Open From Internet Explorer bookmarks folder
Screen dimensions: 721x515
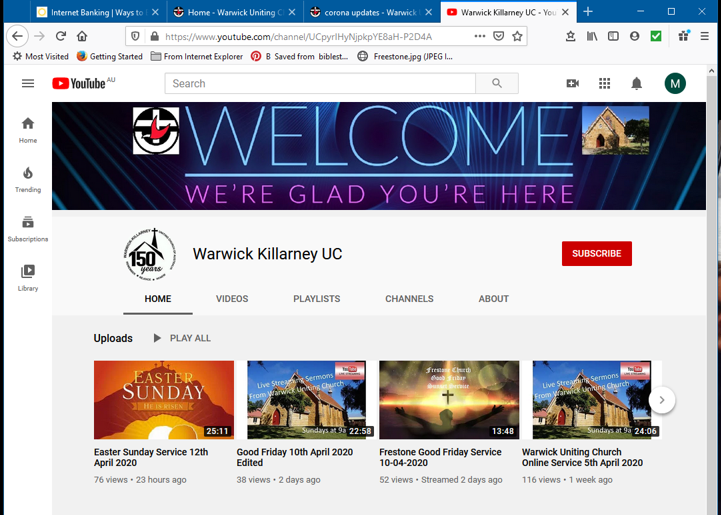click(197, 57)
